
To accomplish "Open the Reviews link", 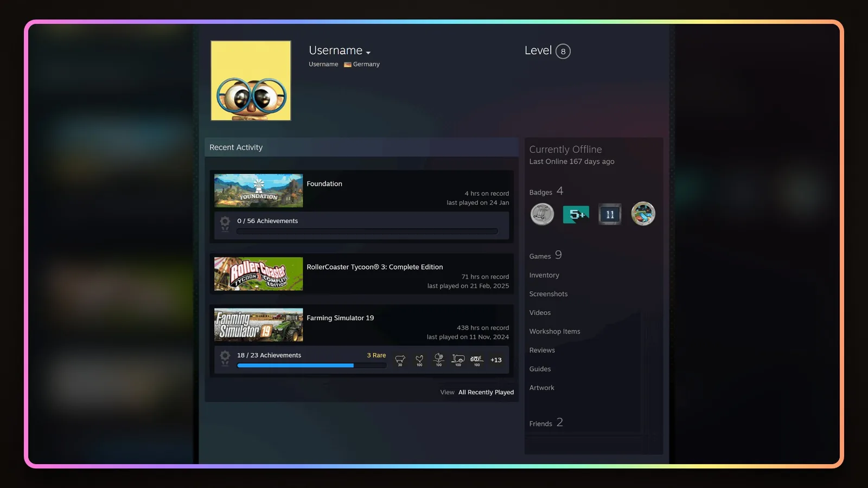I will coord(542,350).
